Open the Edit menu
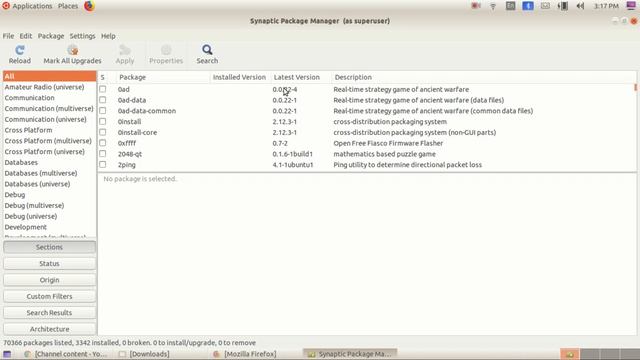Viewport: 640px width, 360px height. pyautogui.click(x=26, y=36)
